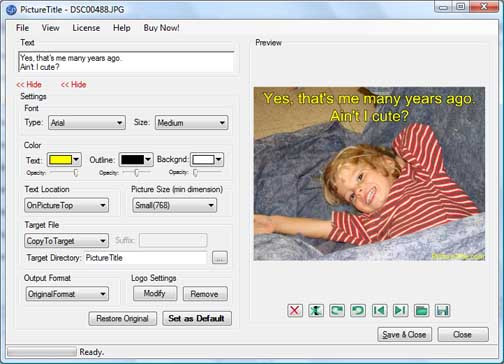Click the Restore Original button

click(x=122, y=319)
